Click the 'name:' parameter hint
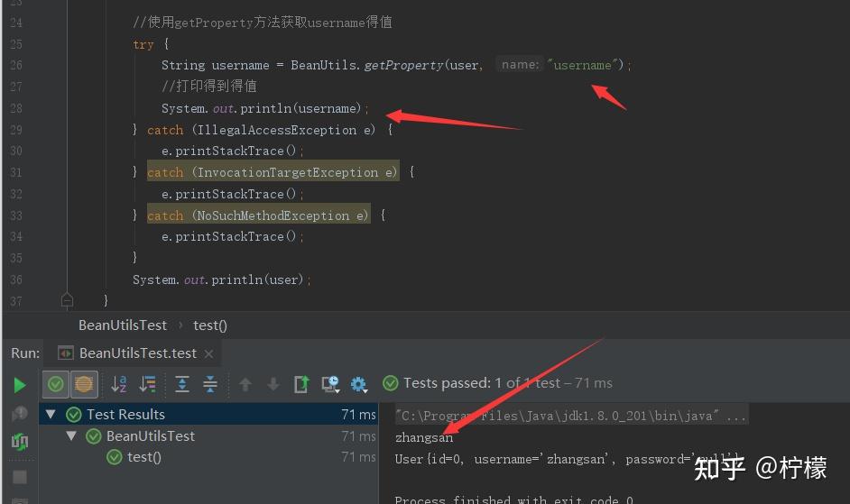Screen dimensions: 850x504 point(520,65)
